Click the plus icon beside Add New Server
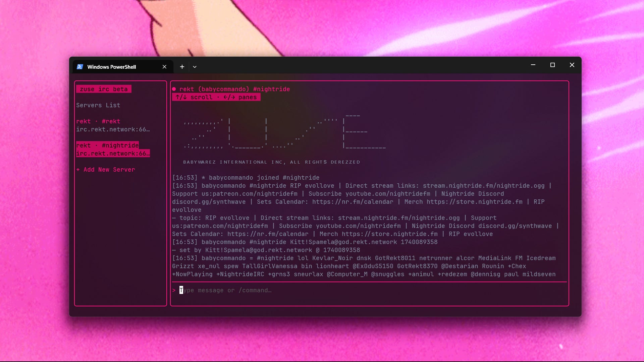This screenshot has height=362, width=644. point(78,170)
